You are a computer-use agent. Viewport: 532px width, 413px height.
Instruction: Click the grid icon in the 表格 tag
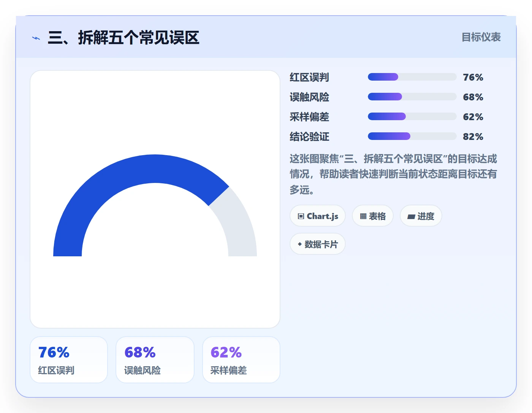(363, 216)
